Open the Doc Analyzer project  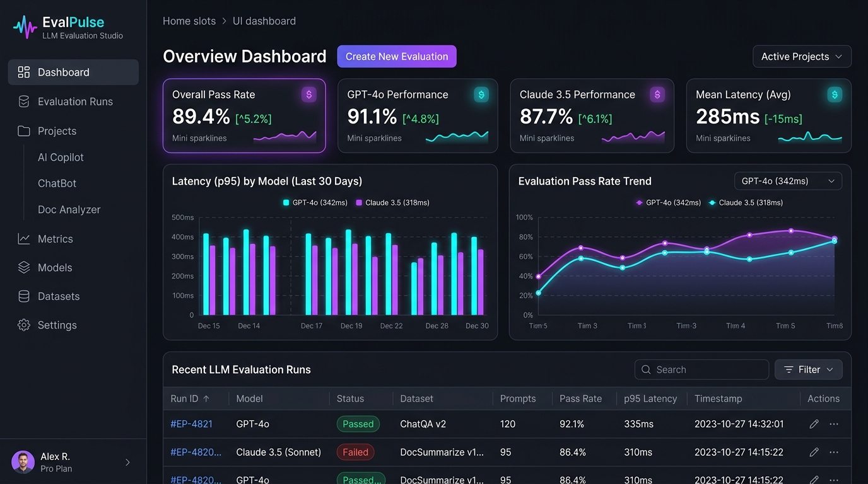[x=69, y=210]
